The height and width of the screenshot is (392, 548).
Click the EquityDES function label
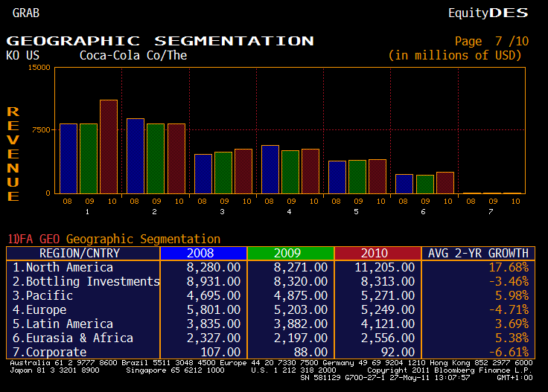coord(488,13)
